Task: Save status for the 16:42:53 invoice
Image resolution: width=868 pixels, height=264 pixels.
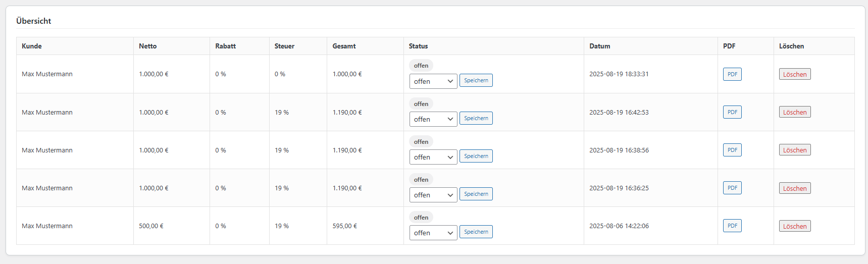Action: pos(476,118)
